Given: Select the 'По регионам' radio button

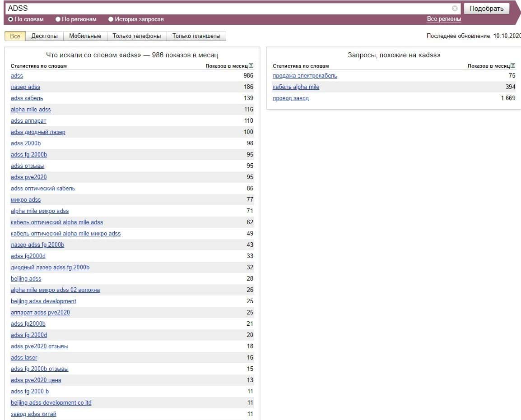Looking at the screenshot, I should tap(58, 19).
